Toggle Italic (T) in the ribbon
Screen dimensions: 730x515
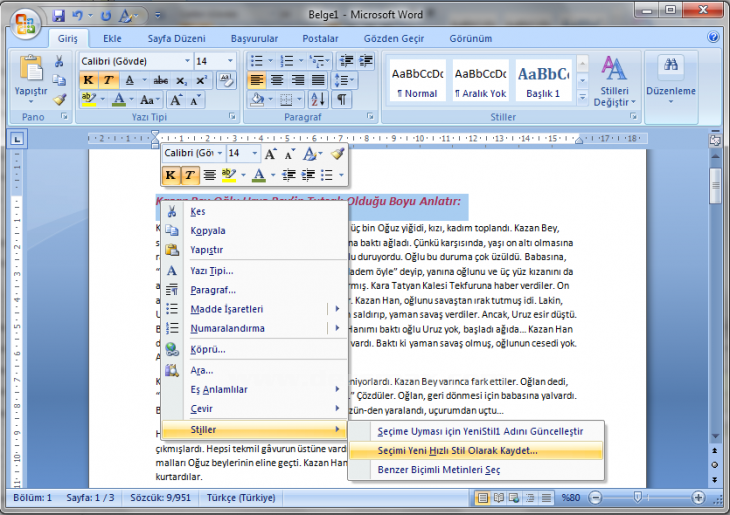click(x=108, y=81)
